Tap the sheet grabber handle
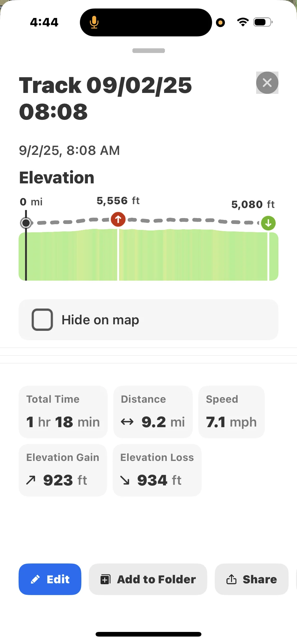297x644 pixels. pyautogui.click(x=148, y=50)
